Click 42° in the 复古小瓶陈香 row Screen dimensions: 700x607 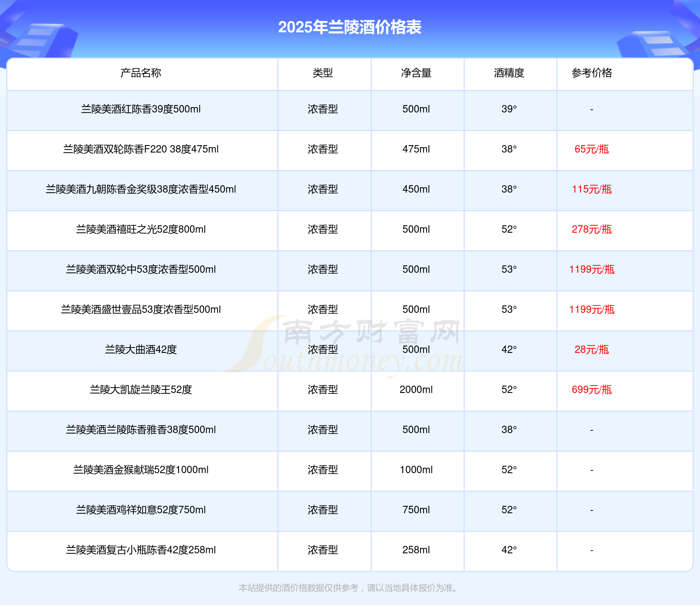(509, 550)
